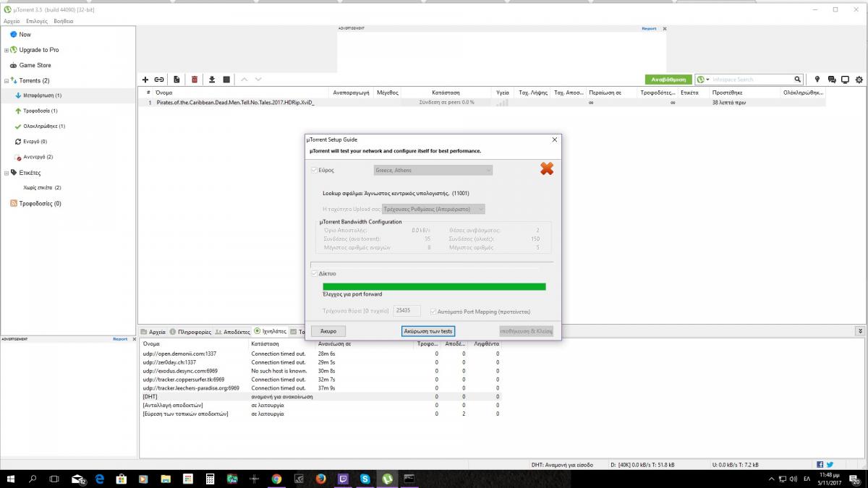The height and width of the screenshot is (488, 868).
Task: Click the port number field 25435
Action: [x=407, y=311]
